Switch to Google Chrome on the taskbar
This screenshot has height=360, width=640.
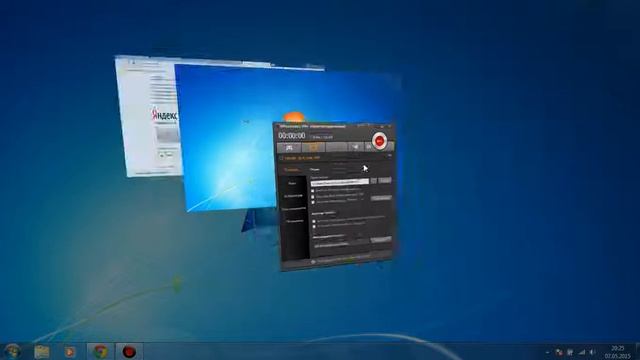(100, 351)
